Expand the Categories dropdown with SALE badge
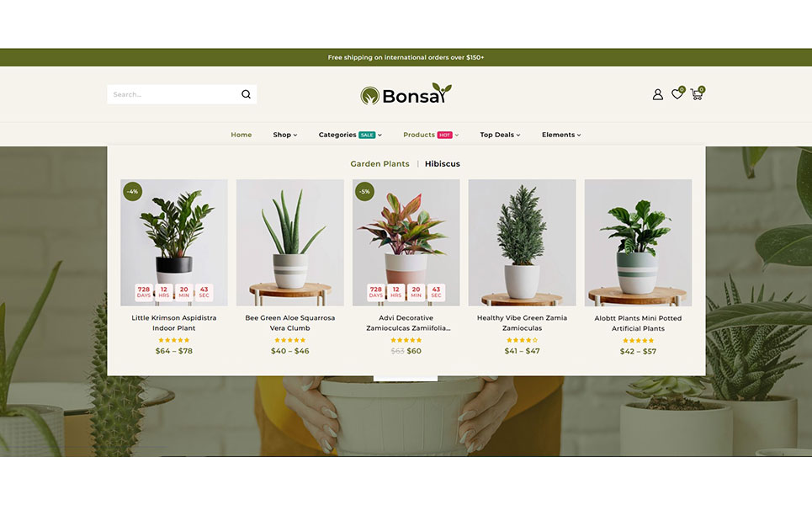The image size is (812, 505). pyautogui.click(x=350, y=135)
